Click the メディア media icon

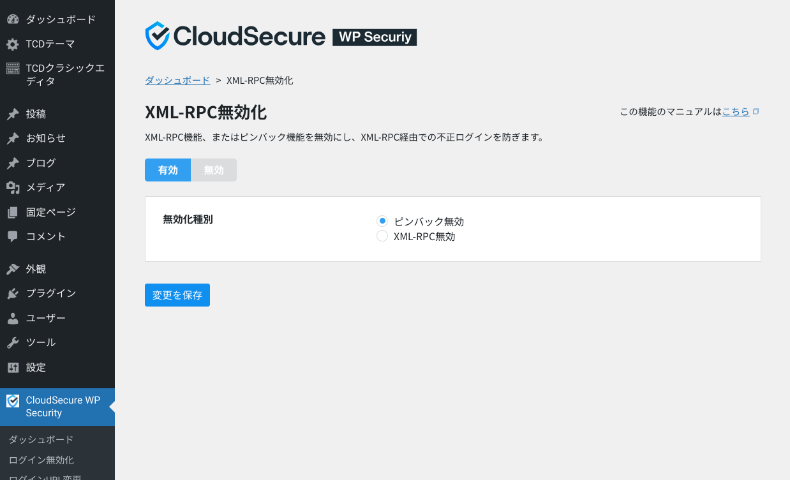tap(13, 187)
